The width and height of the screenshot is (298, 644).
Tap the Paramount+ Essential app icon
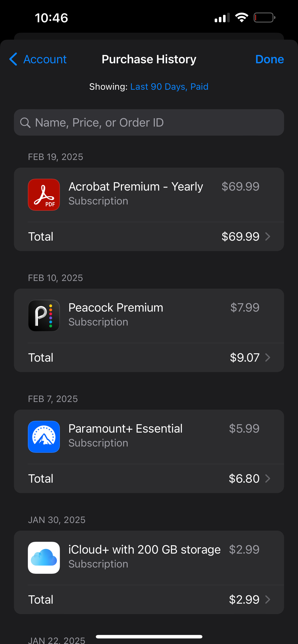tap(44, 437)
